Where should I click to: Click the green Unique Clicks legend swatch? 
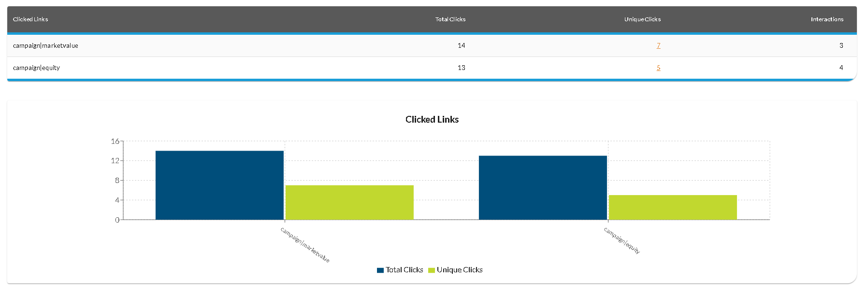pyautogui.click(x=432, y=270)
